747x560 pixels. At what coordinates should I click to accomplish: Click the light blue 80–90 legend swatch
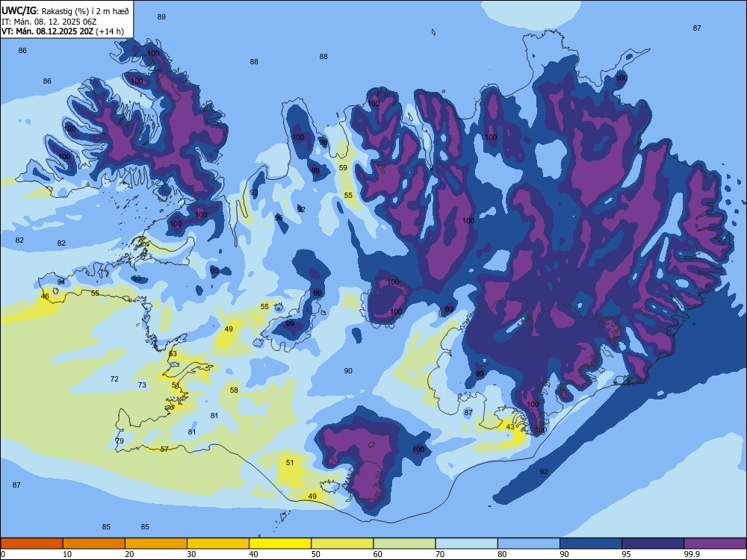coord(529,544)
